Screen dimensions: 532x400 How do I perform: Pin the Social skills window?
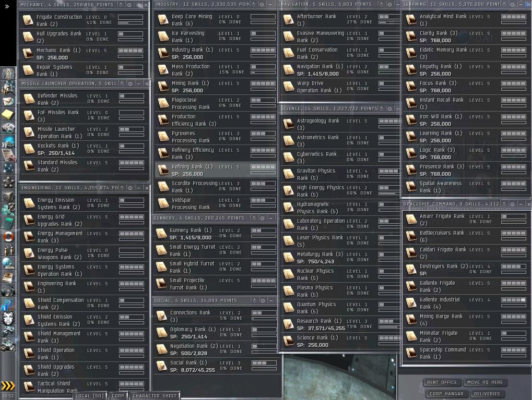(x=255, y=300)
